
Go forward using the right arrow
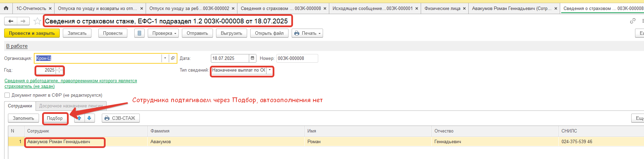coord(23,21)
